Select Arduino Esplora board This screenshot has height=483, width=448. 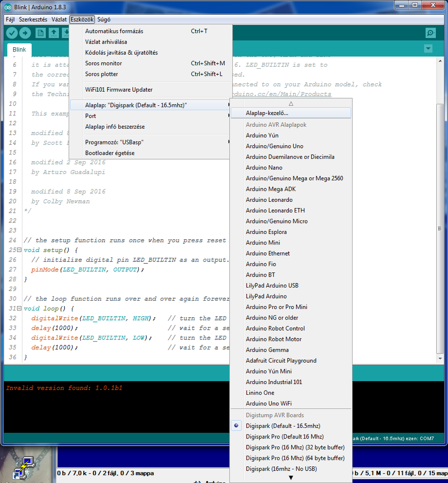point(290,232)
